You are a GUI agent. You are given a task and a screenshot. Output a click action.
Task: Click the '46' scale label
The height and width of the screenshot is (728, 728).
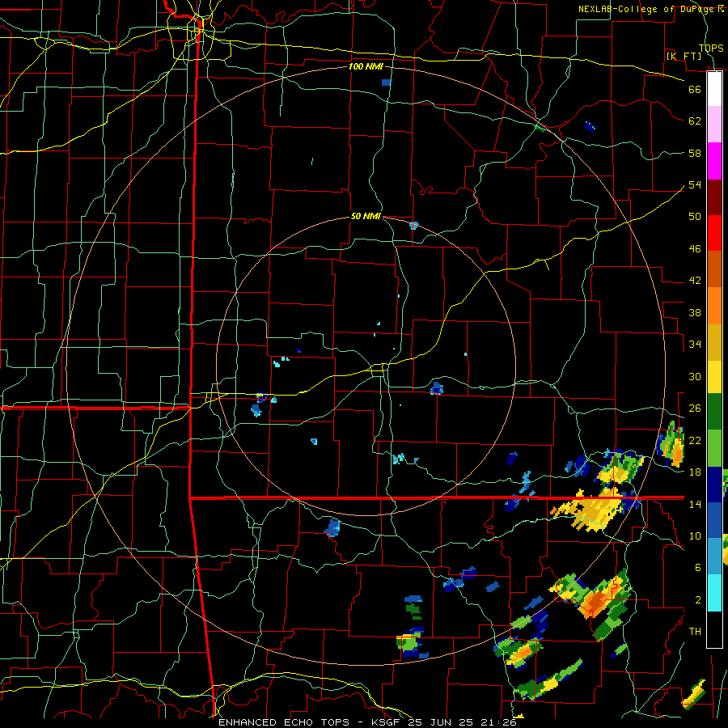pos(695,249)
